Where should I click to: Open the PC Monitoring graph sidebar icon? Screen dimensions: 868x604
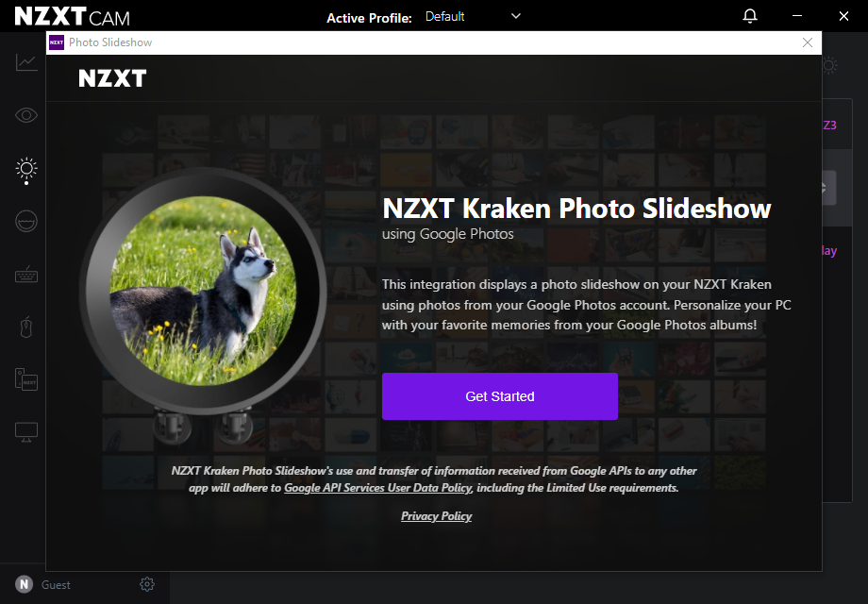click(x=26, y=62)
